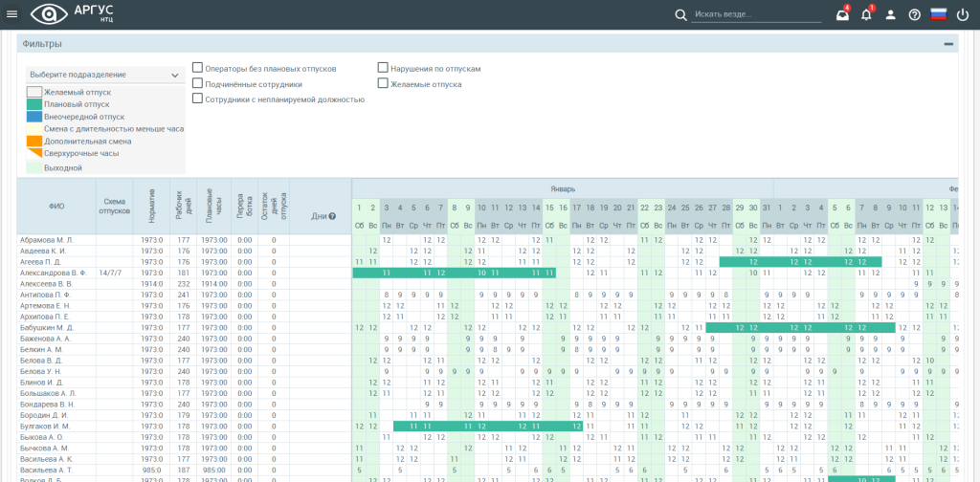980x482 pixels.
Task: Click Алексеева В. В. рабочих дней 232
Action: click(183, 283)
